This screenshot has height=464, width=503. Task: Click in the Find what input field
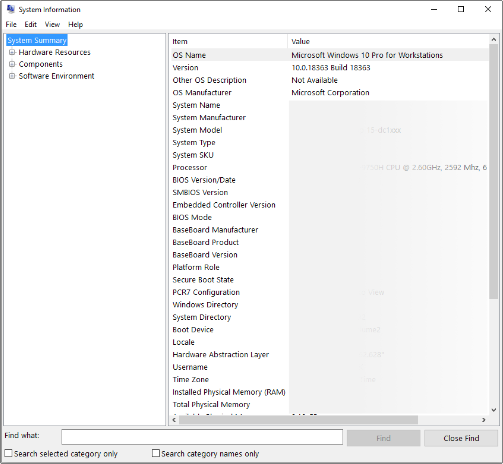[x=202, y=437]
